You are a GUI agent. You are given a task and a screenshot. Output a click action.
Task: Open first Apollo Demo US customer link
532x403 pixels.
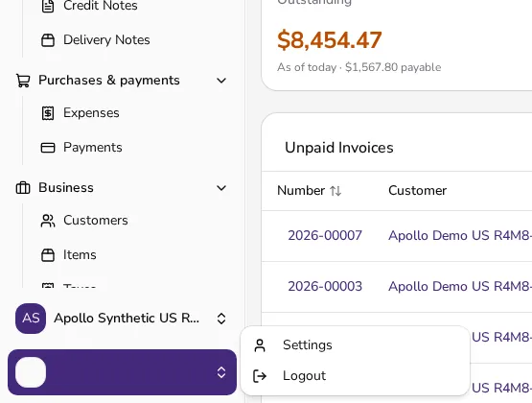pyautogui.click(x=460, y=236)
